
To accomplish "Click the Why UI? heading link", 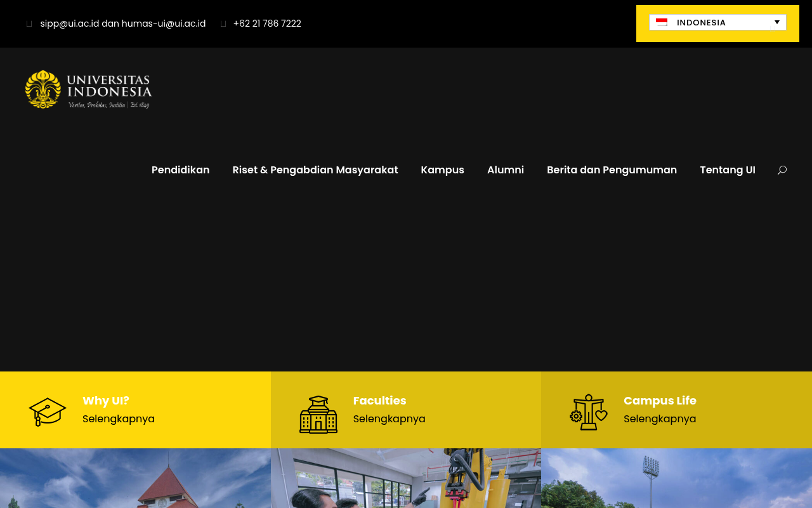I will pos(106,401).
